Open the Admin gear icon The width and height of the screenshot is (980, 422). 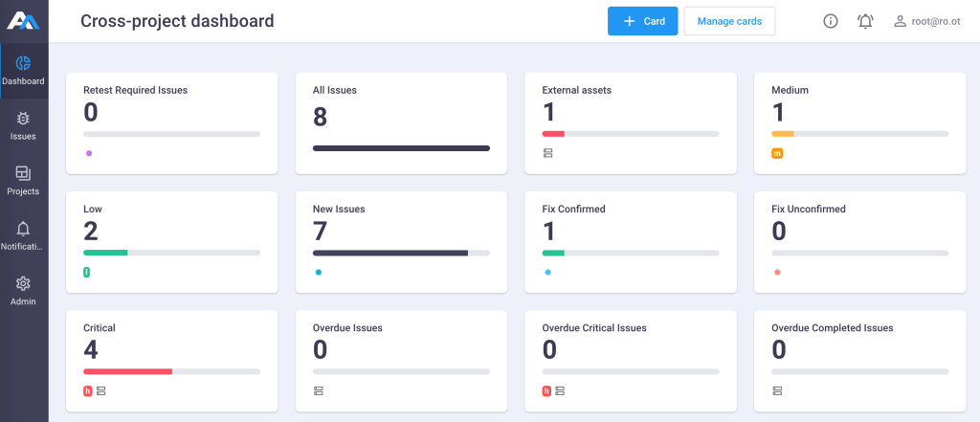[x=23, y=283]
